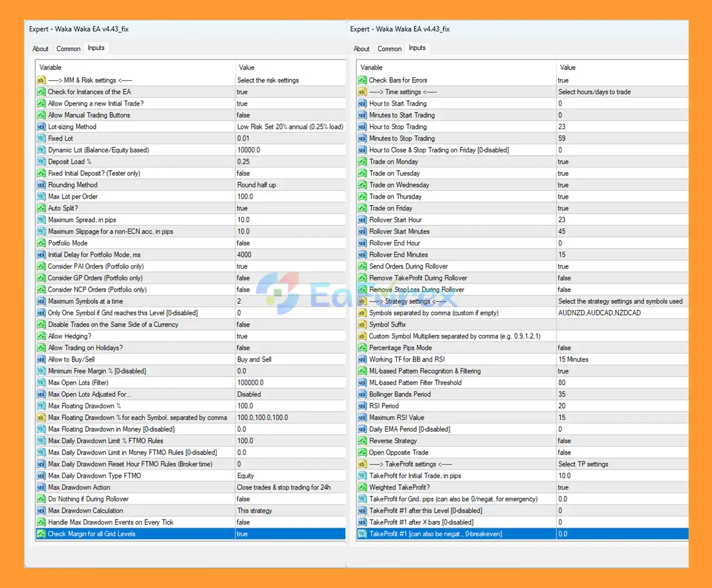Click the icon beside Portfolio Mode
Viewport: 712px width, 588px height.
click(41, 243)
